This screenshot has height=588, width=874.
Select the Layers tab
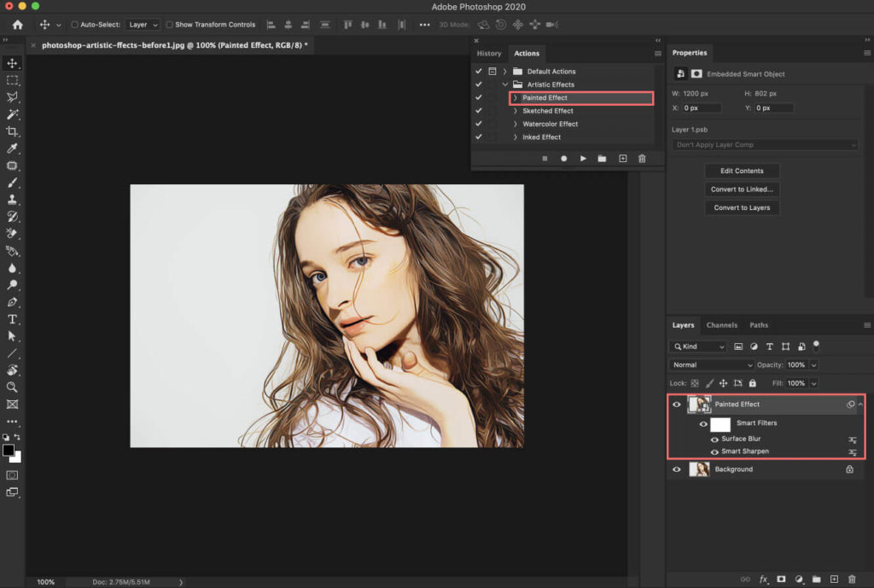684,325
